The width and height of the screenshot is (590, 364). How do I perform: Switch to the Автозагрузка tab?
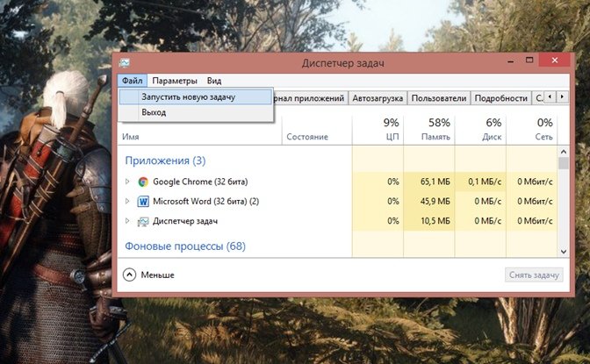pyautogui.click(x=378, y=98)
